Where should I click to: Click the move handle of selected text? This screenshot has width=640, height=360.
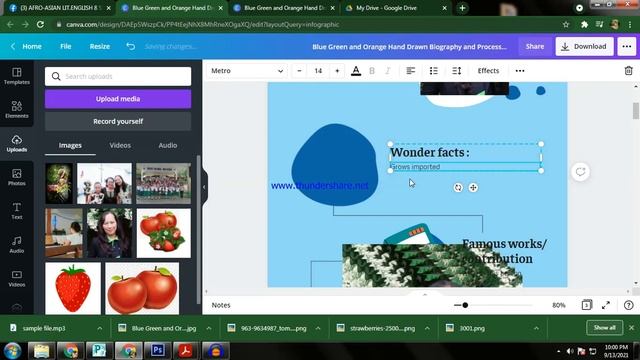tap(473, 187)
